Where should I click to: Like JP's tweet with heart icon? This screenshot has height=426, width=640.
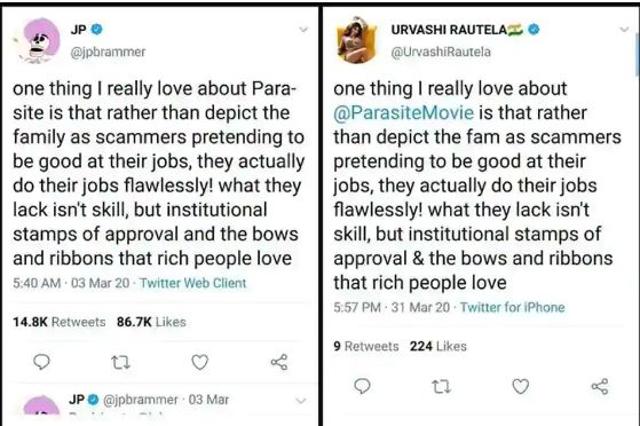click(200, 362)
